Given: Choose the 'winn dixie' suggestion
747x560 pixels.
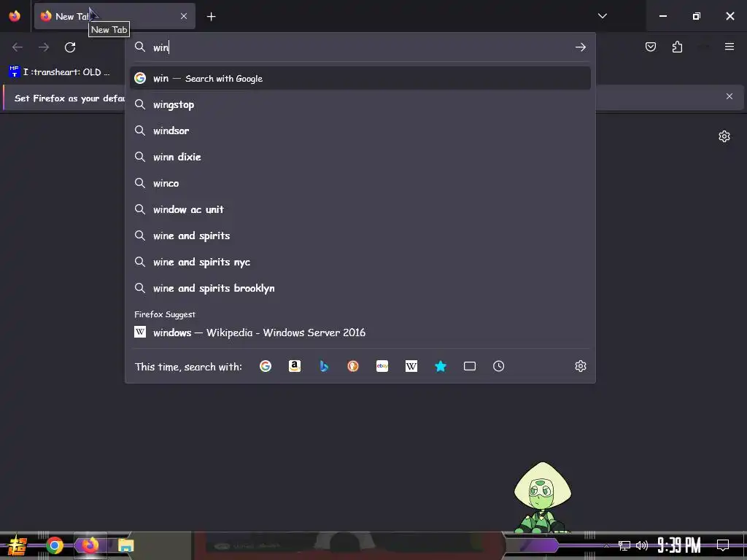Looking at the screenshot, I should (360, 157).
